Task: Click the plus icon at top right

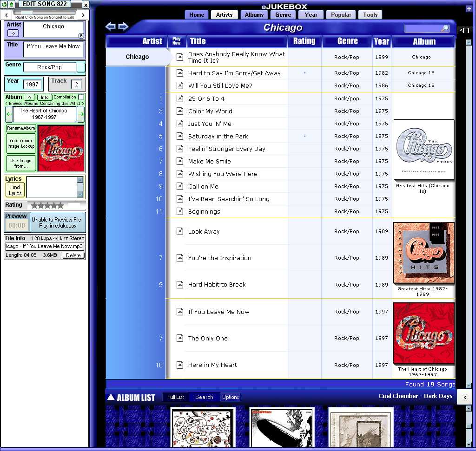Action: (469, 9)
